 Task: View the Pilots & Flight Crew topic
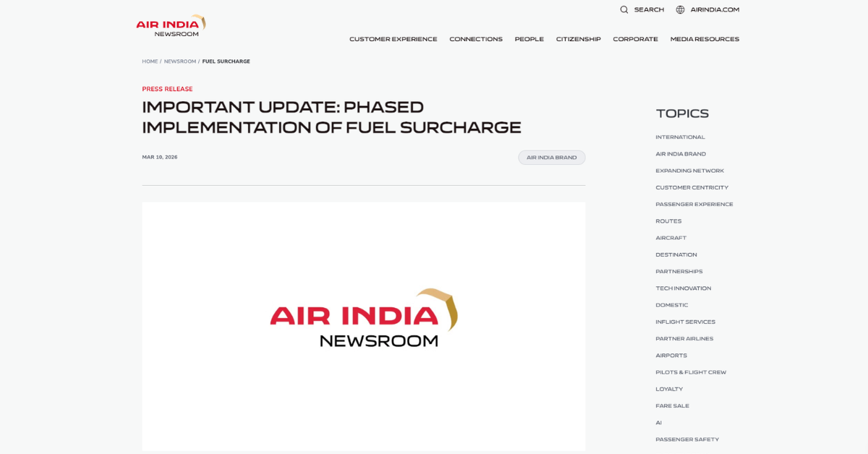point(690,372)
